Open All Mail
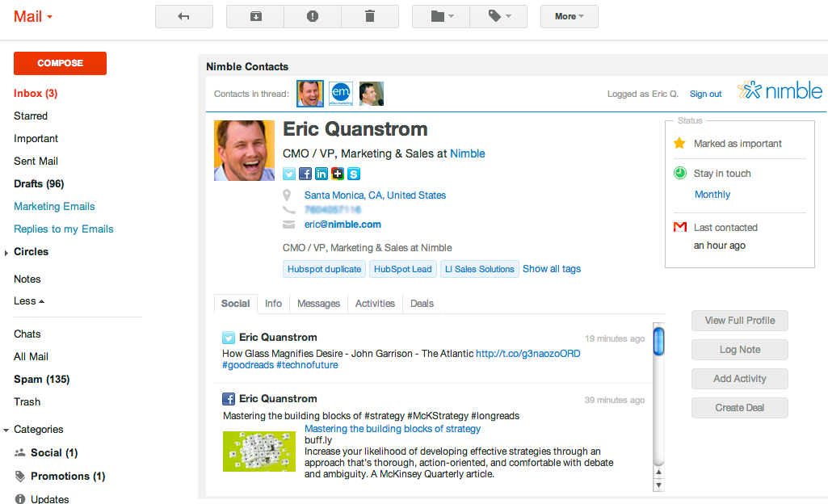Image resolution: width=828 pixels, height=504 pixels. pyautogui.click(x=31, y=357)
